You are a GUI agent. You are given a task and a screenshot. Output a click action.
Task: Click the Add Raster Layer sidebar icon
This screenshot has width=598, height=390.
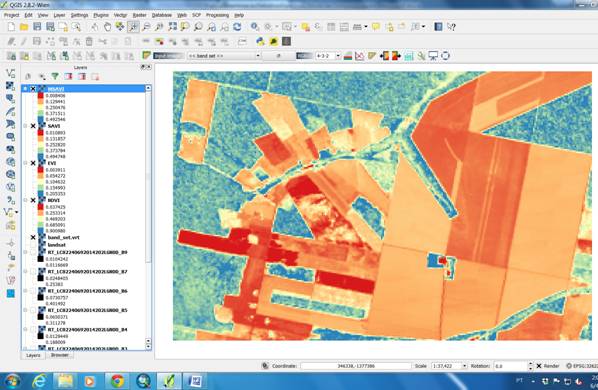coord(11,86)
